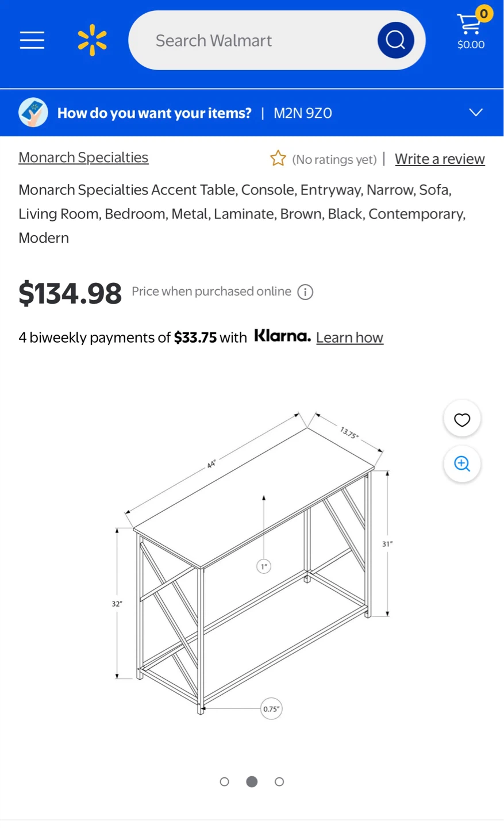
Task: Click the Walmart spark logo
Action: click(x=92, y=40)
